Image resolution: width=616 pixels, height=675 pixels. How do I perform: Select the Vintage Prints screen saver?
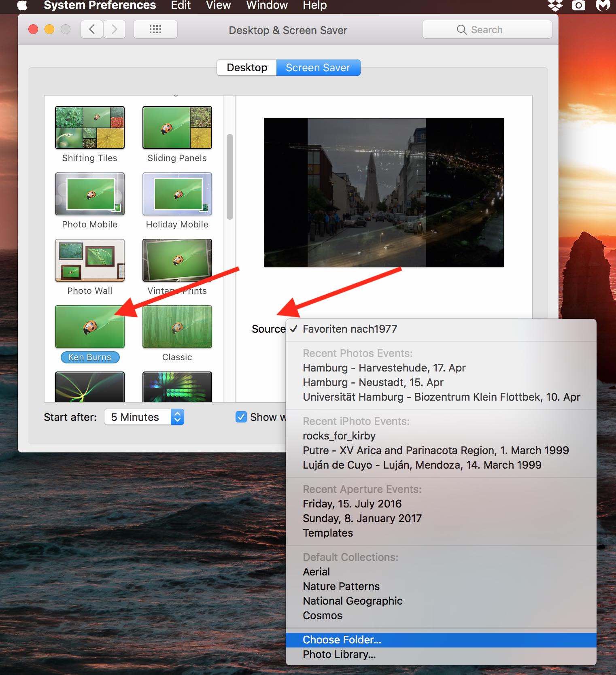177,260
